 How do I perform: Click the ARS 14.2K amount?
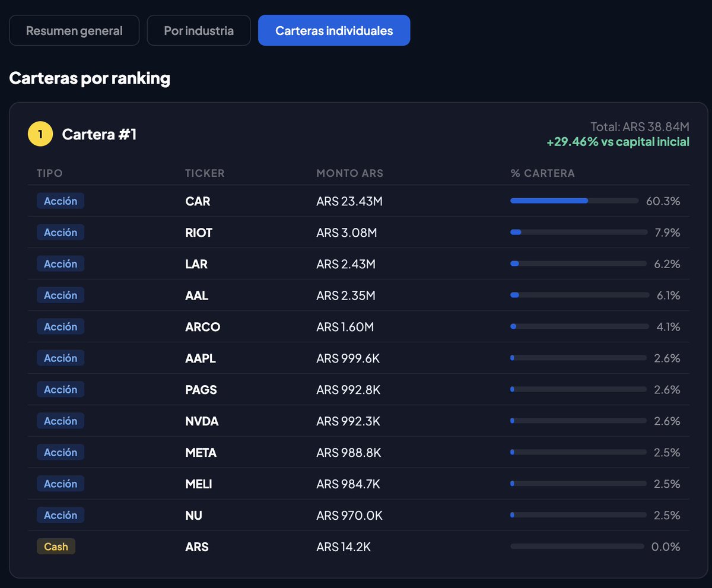(x=344, y=547)
